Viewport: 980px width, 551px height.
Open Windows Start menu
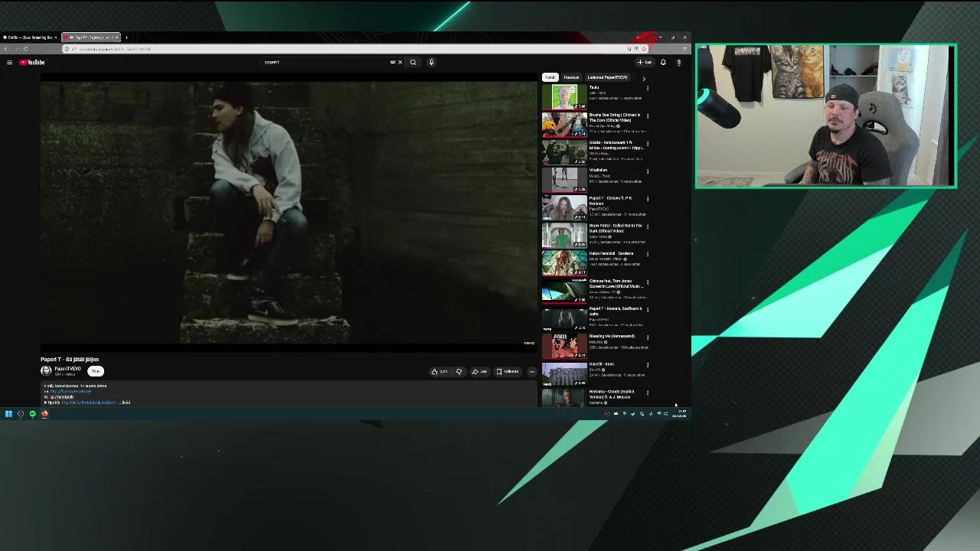click(8, 414)
